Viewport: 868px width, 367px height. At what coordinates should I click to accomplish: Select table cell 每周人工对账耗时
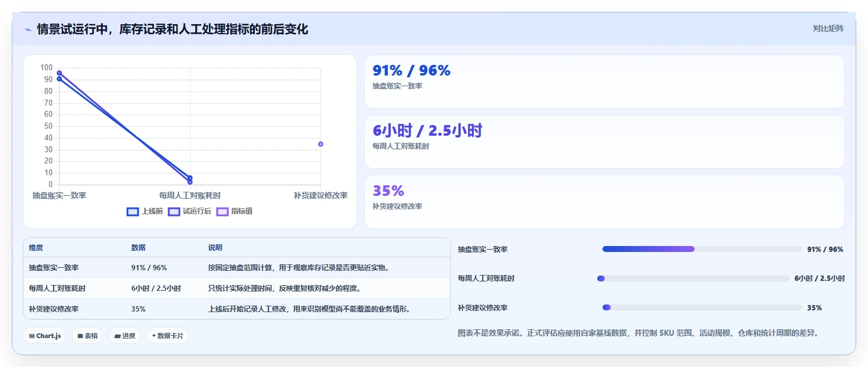(57, 289)
